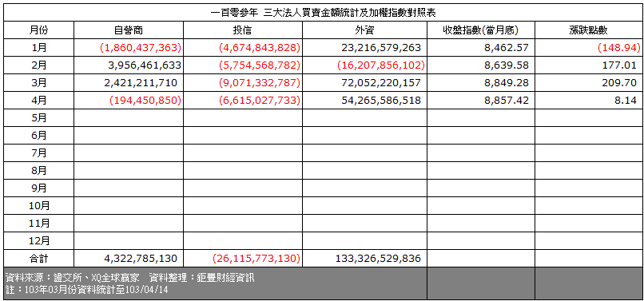Image resolution: width=644 pixels, height=301 pixels.
Task: Select the value 54,265,586,518
Action: 381,100
